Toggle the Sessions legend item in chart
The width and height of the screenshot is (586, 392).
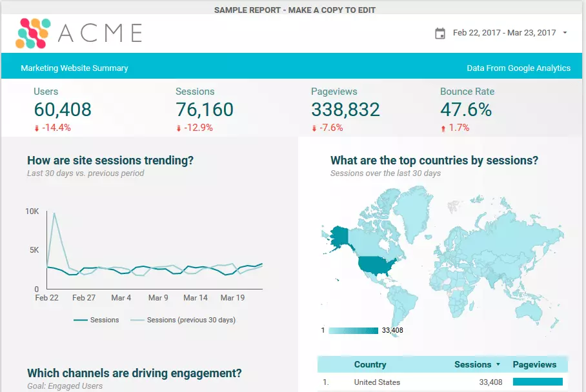click(x=97, y=320)
